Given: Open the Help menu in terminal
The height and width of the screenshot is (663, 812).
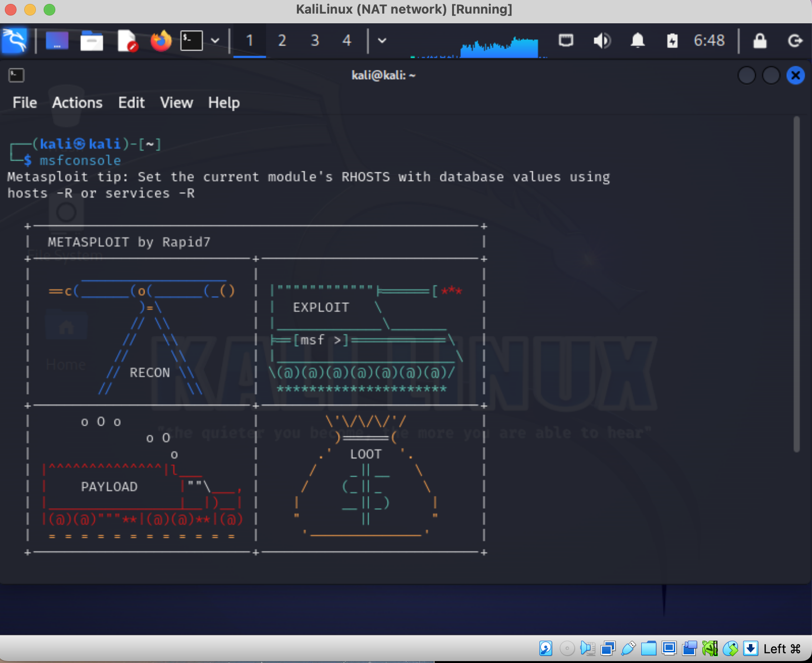Looking at the screenshot, I should coord(224,103).
